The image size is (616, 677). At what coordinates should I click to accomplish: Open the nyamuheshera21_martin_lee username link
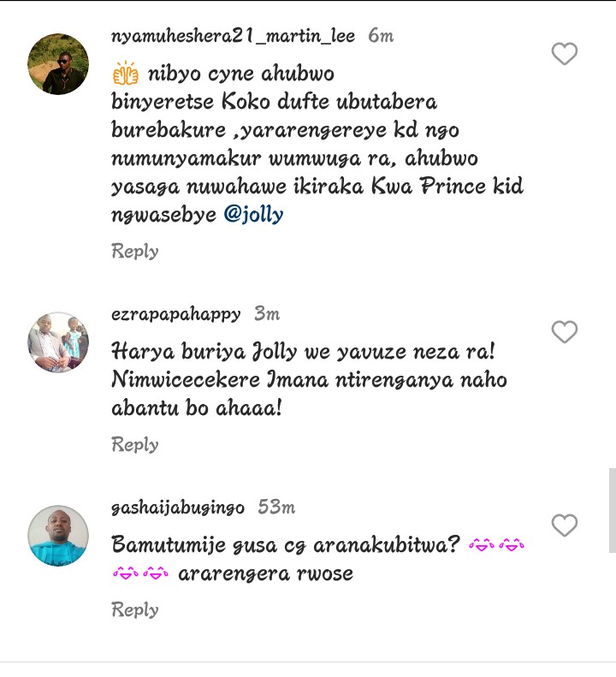(233, 36)
